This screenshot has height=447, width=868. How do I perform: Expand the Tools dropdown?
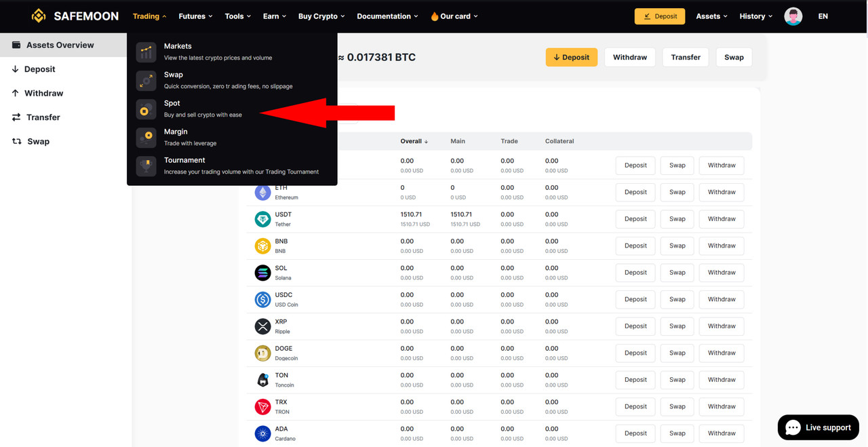click(x=238, y=16)
